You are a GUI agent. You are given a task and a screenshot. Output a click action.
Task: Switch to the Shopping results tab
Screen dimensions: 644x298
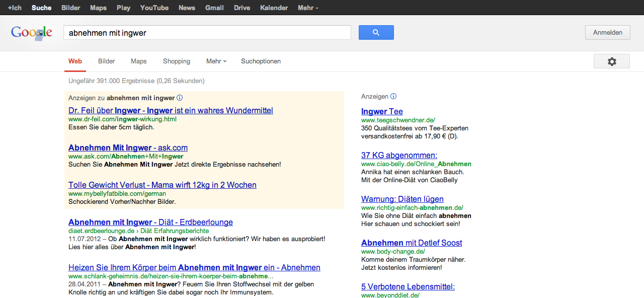[x=177, y=61]
